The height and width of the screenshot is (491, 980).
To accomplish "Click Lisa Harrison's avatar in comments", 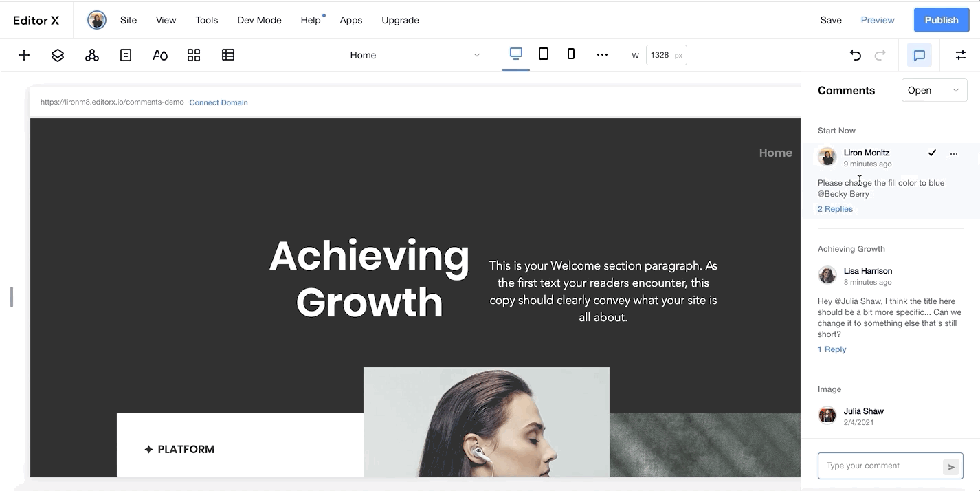I will click(x=827, y=275).
